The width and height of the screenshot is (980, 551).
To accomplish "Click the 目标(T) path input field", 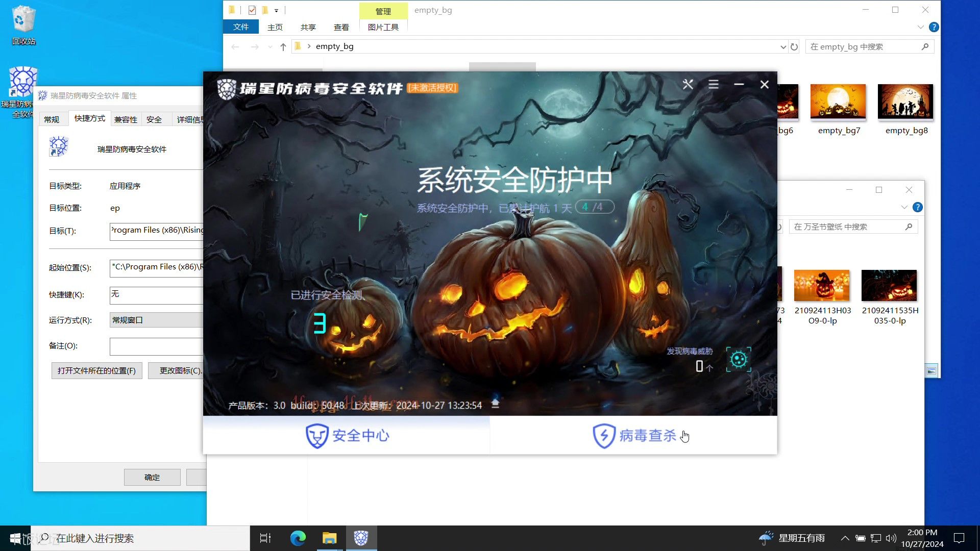I will coord(157,231).
